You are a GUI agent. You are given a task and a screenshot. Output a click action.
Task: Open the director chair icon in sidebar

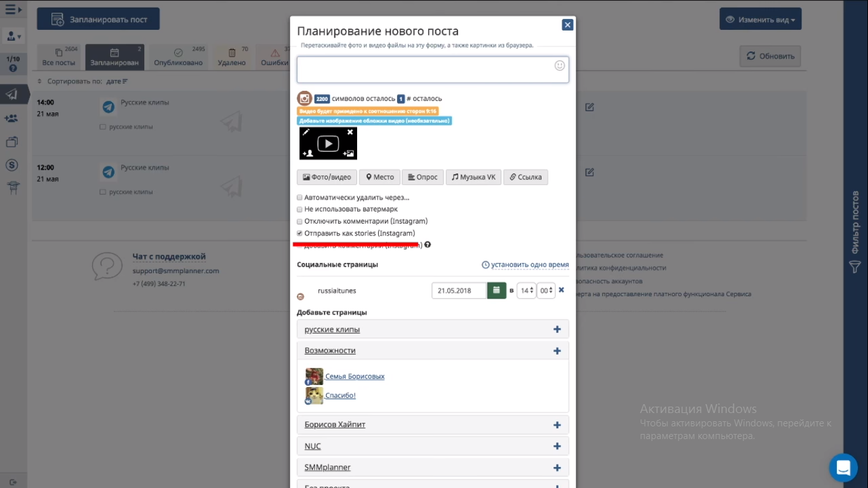pyautogui.click(x=12, y=187)
